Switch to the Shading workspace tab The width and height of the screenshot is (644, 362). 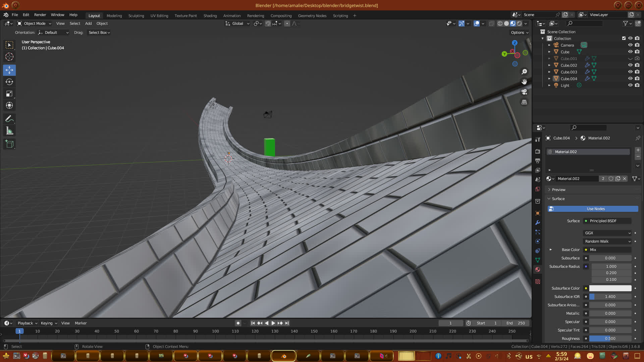210,16
